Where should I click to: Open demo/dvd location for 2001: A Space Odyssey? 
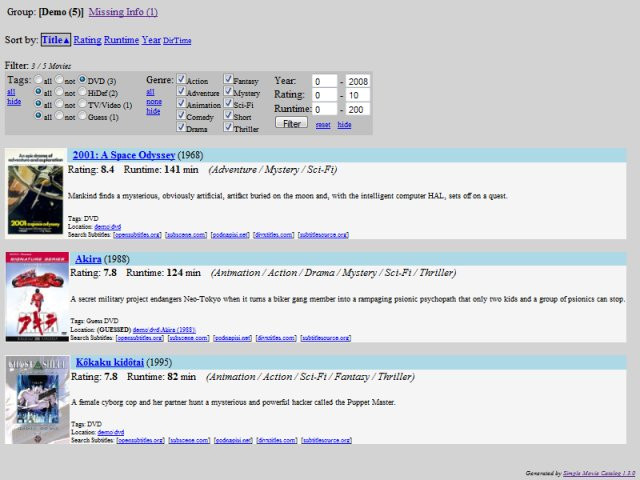(108, 227)
